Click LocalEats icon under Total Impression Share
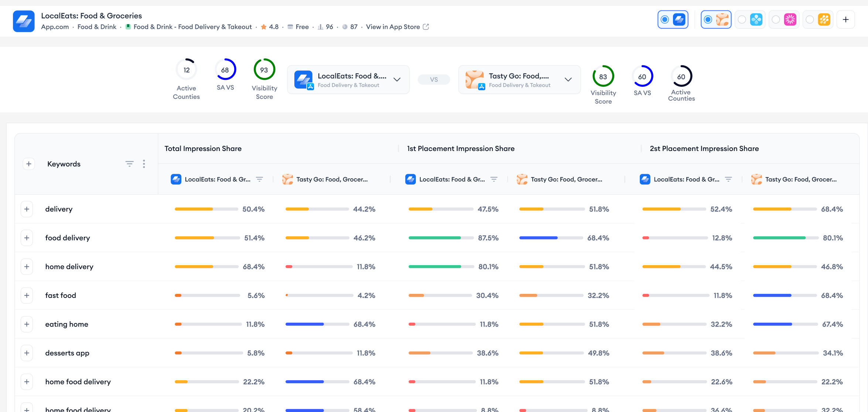Image resolution: width=868 pixels, height=412 pixels. (x=176, y=179)
